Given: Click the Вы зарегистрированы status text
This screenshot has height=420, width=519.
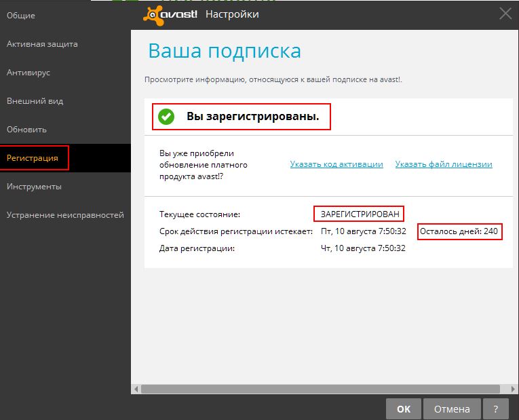Looking at the screenshot, I should (x=253, y=116).
